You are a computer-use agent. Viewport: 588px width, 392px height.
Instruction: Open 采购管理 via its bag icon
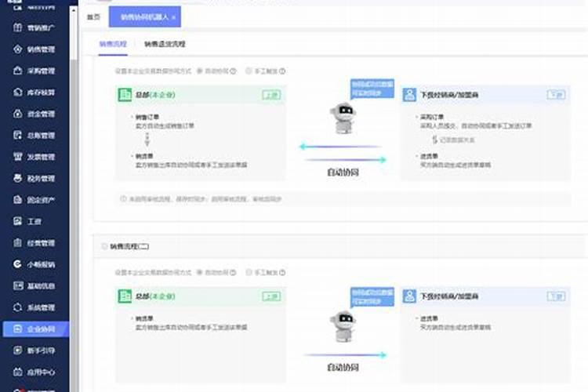[17, 71]
